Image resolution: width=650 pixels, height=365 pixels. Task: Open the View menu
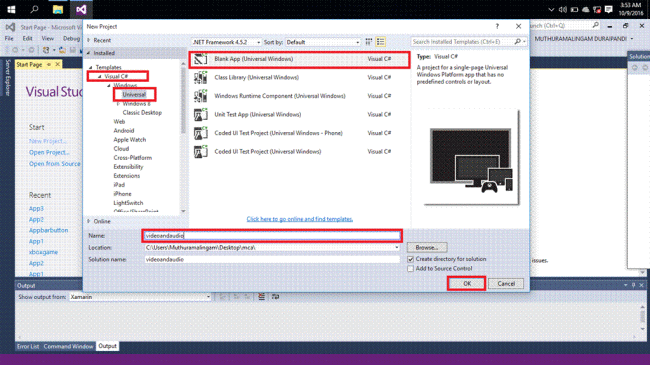[48, 38]
